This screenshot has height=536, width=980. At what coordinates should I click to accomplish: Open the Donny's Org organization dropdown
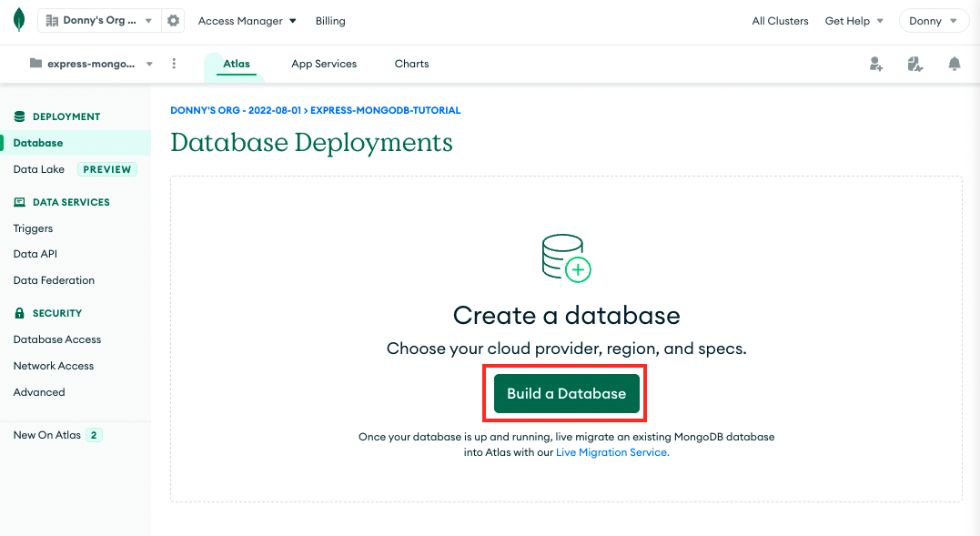(x=100, y=21)
